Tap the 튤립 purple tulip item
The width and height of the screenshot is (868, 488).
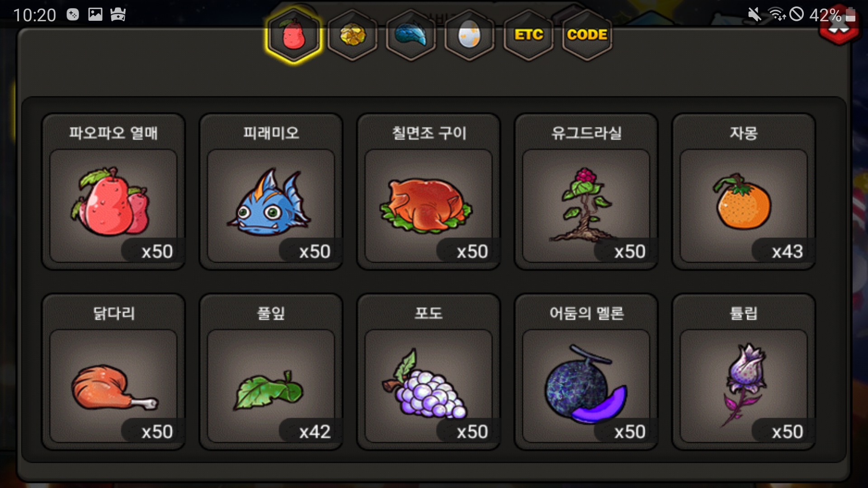(x=744, y=372)
